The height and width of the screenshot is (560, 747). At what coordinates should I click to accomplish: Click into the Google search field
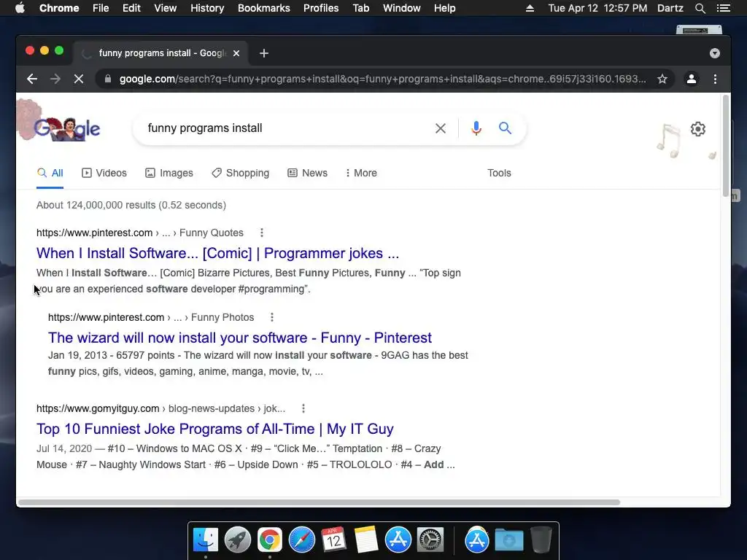click(x=286, y=128)
